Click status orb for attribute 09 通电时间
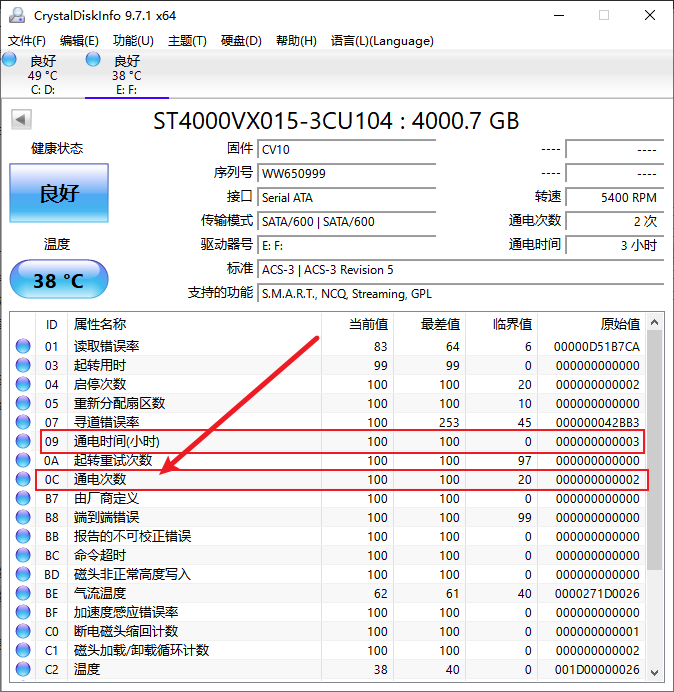Screen dimensions: 674x692 [x=23, y=441]
